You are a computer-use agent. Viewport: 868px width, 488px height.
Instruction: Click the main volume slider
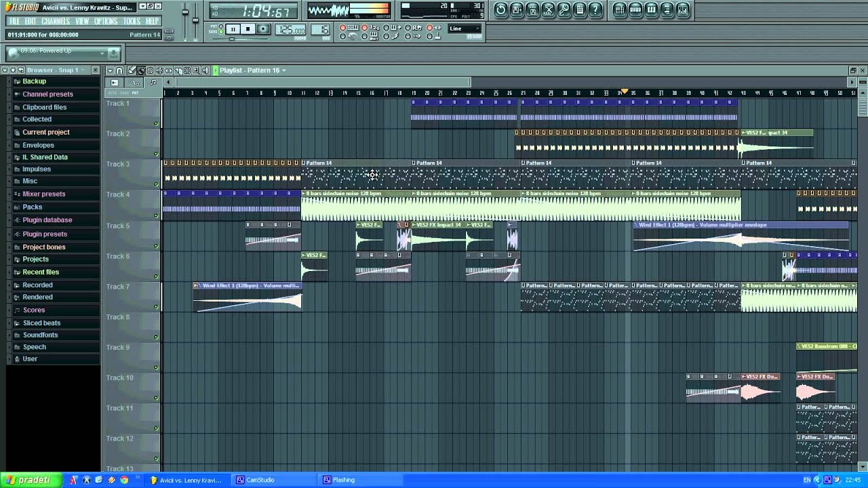[185, 12]
